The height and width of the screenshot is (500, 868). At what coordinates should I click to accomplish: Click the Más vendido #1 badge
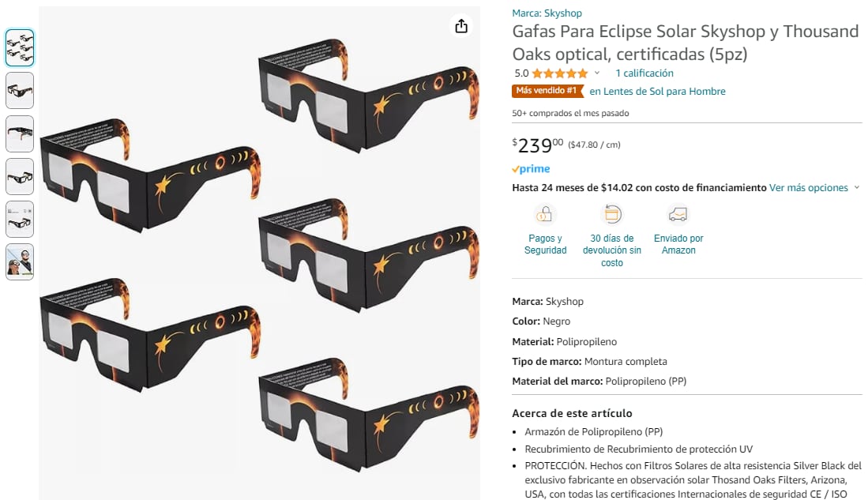point(547,91)
